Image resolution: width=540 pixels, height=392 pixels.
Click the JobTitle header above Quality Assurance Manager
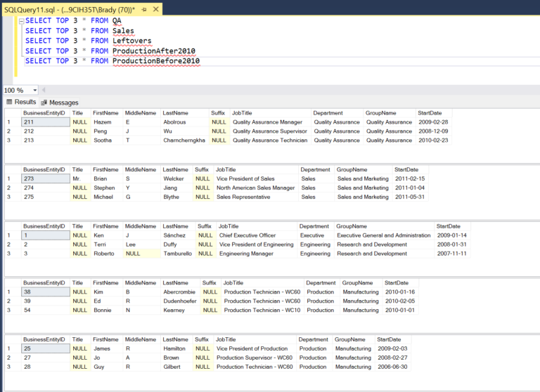pyautogui.click(x=242, y=112)
